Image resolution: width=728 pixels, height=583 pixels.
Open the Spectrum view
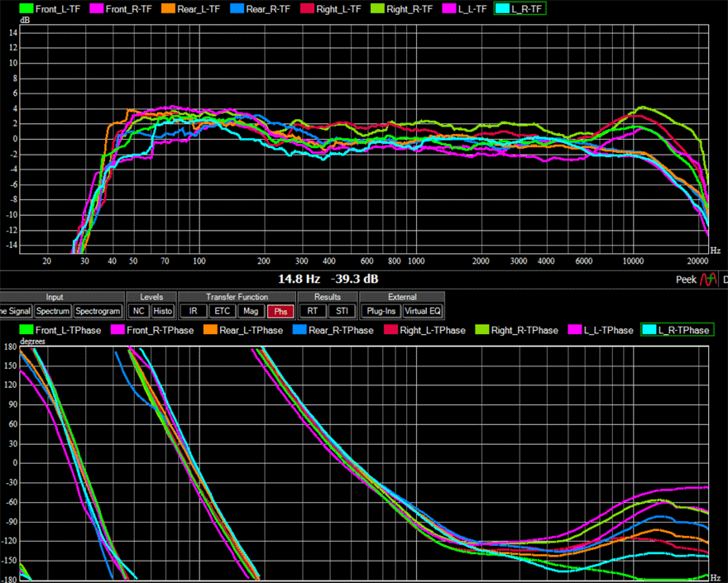[x=52, y=311]
